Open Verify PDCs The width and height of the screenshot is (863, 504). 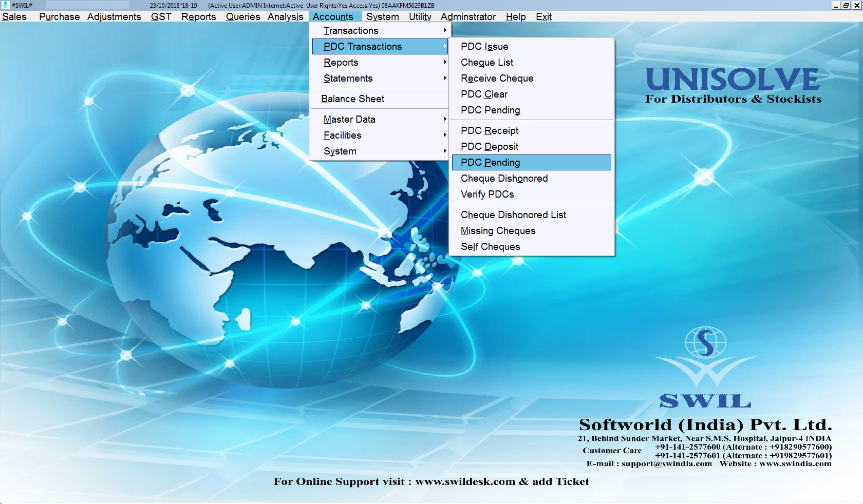532,195
